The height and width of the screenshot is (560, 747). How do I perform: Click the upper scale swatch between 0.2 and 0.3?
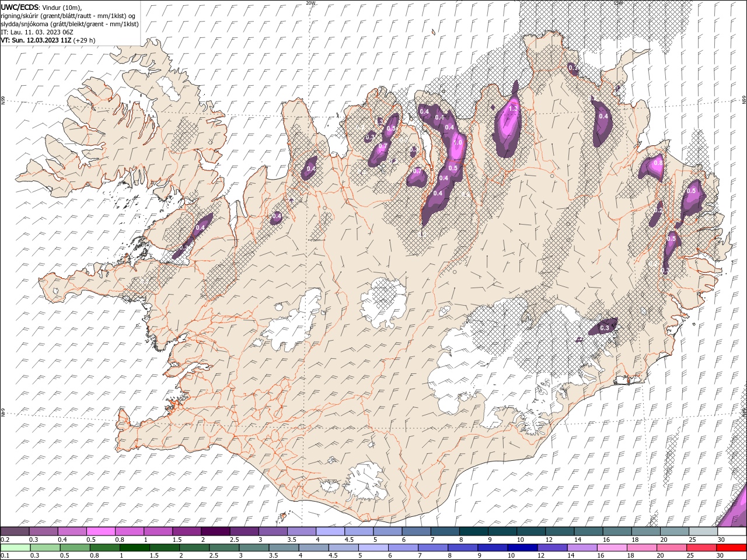tap(15, 531)
